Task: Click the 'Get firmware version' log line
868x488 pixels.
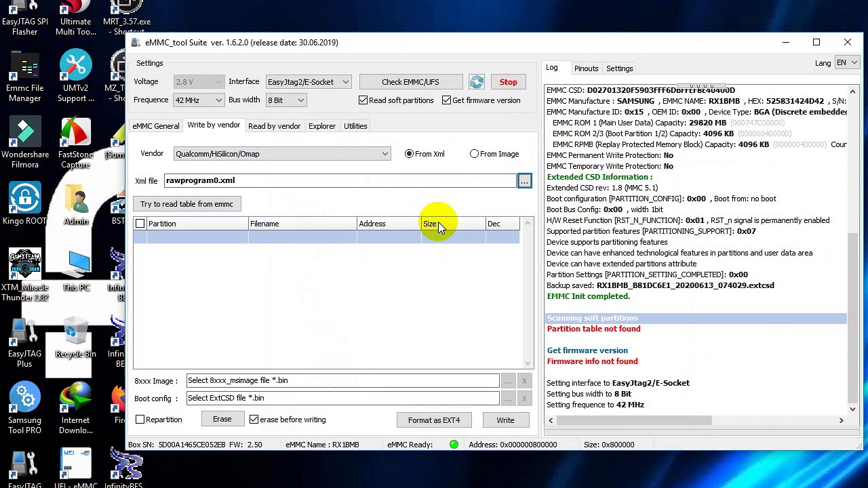Action: (587, 350)
